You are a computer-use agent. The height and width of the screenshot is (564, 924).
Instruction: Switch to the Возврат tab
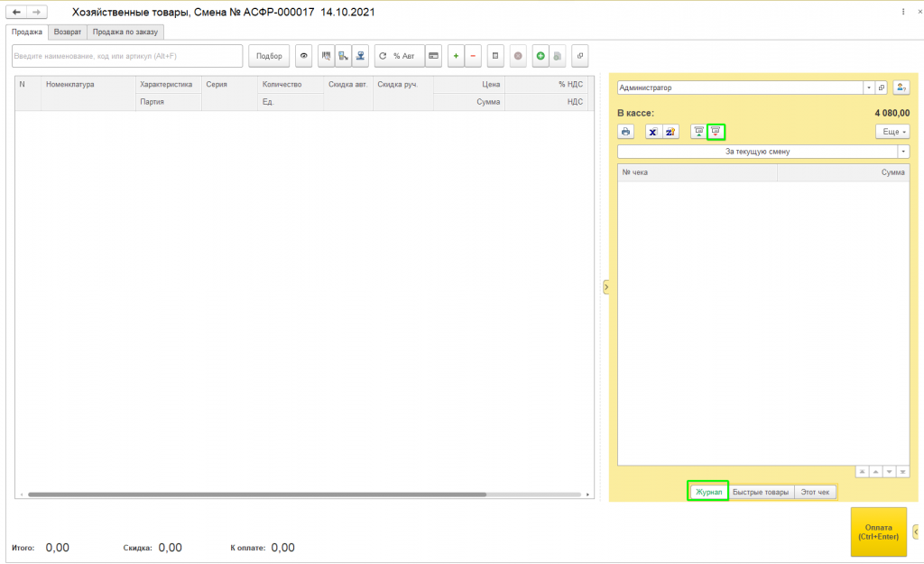[x=68, y=32]
